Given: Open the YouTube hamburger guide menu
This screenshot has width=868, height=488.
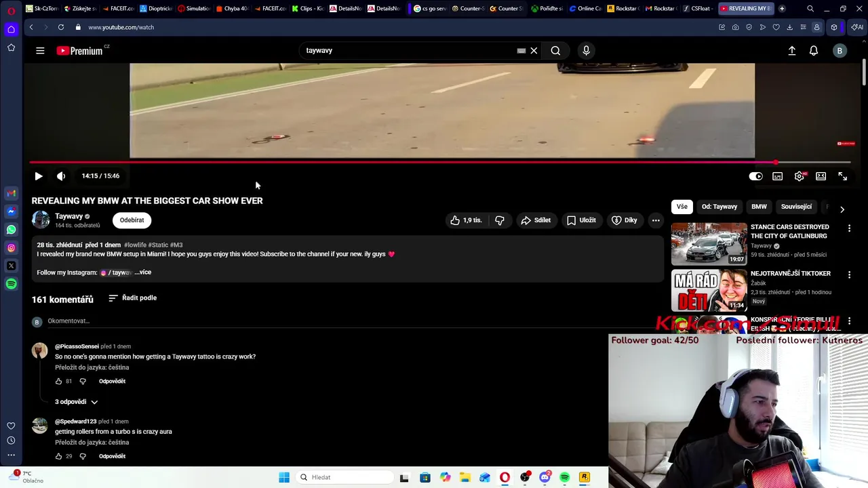Looking at the screenshot, I should click(40, 51).
